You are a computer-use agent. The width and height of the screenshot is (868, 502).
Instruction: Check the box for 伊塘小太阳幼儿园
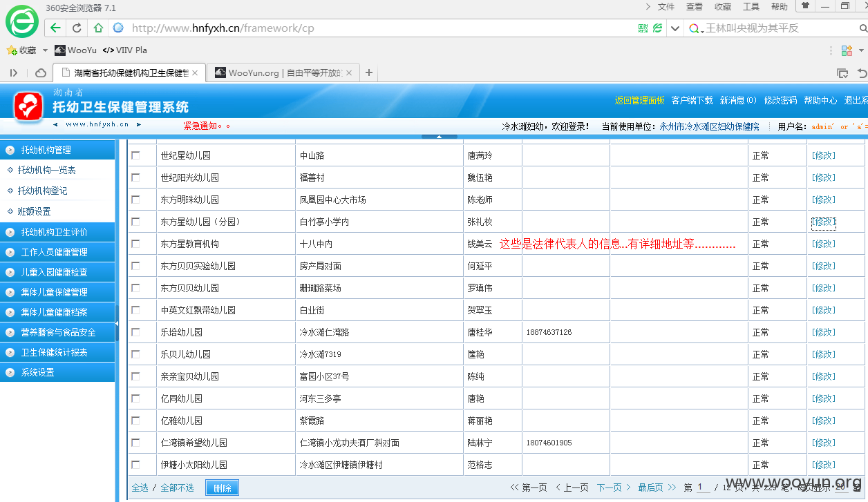(135, 465)
